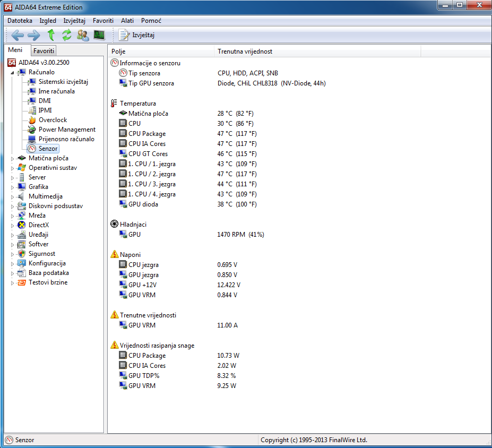Select the DMI tree entry
The image size is (492, 448).
pyautogui.click(x=45, y=101)
